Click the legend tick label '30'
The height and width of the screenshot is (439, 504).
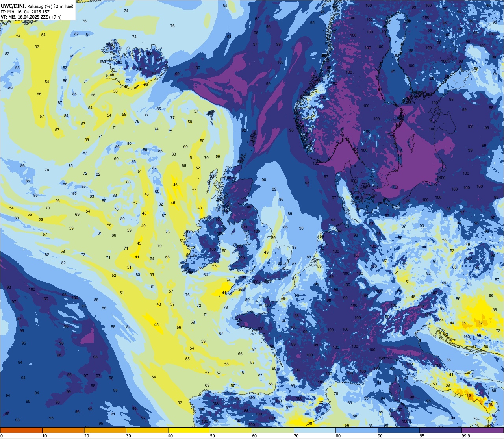(x=128, y=436)
